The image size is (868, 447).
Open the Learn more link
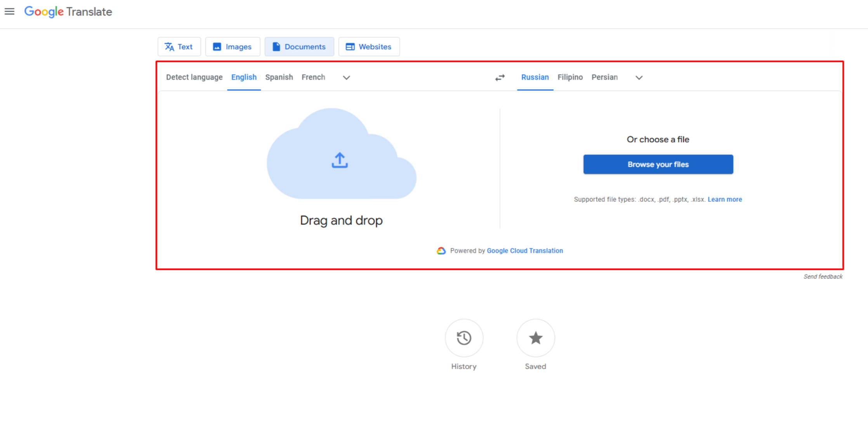[724, 199]
